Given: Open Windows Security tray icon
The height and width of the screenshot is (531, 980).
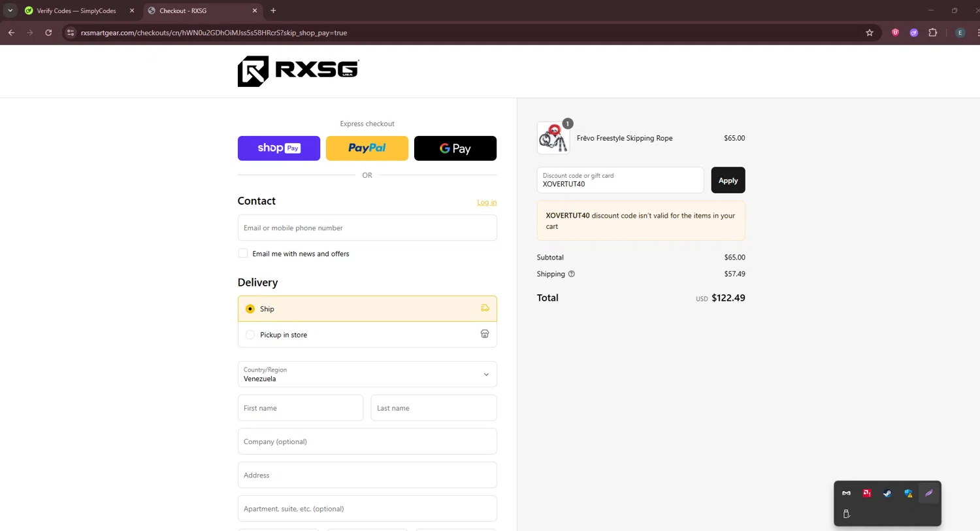Looking at the screenshot, I should tap(908, 494).
